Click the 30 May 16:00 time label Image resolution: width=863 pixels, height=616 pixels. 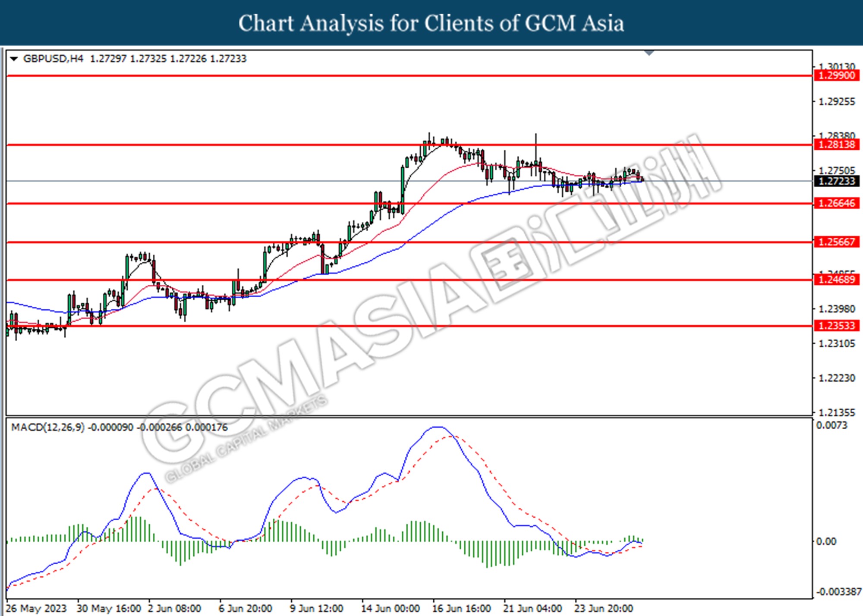(x=109, y=608)
